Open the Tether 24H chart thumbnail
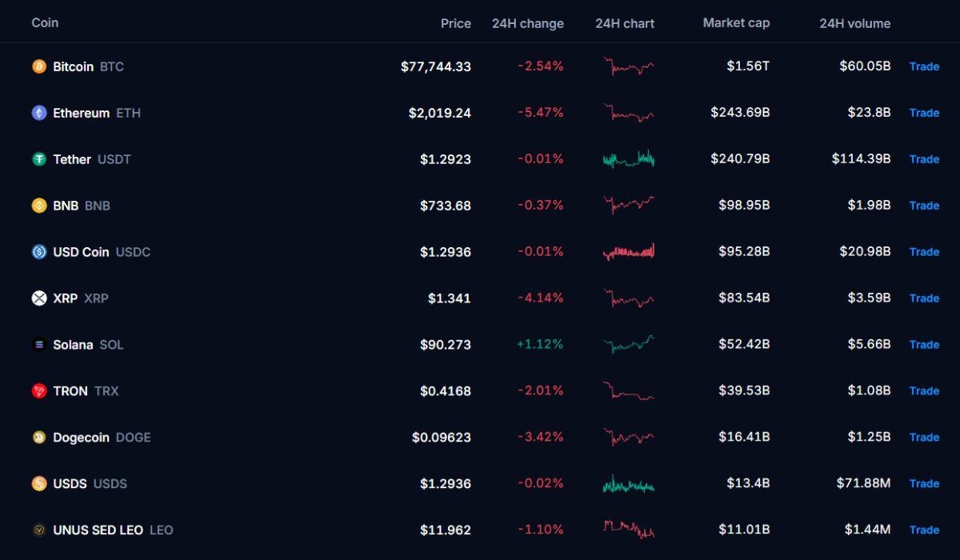960x560 pixels. [628, 158]
